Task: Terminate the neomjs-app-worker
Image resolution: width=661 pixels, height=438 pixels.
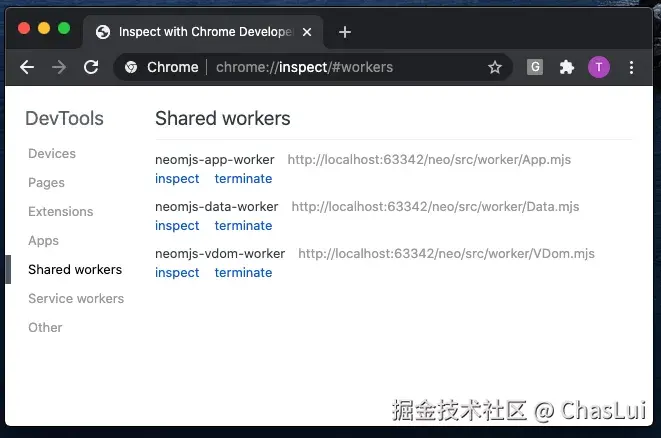Action: [x=243, y=179]
